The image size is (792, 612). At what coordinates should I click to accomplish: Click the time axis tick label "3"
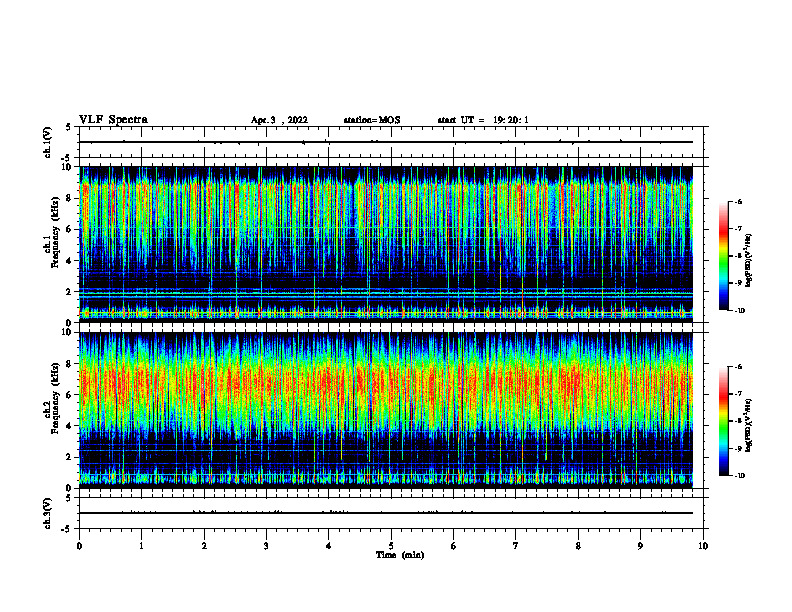tap(266, 546)
